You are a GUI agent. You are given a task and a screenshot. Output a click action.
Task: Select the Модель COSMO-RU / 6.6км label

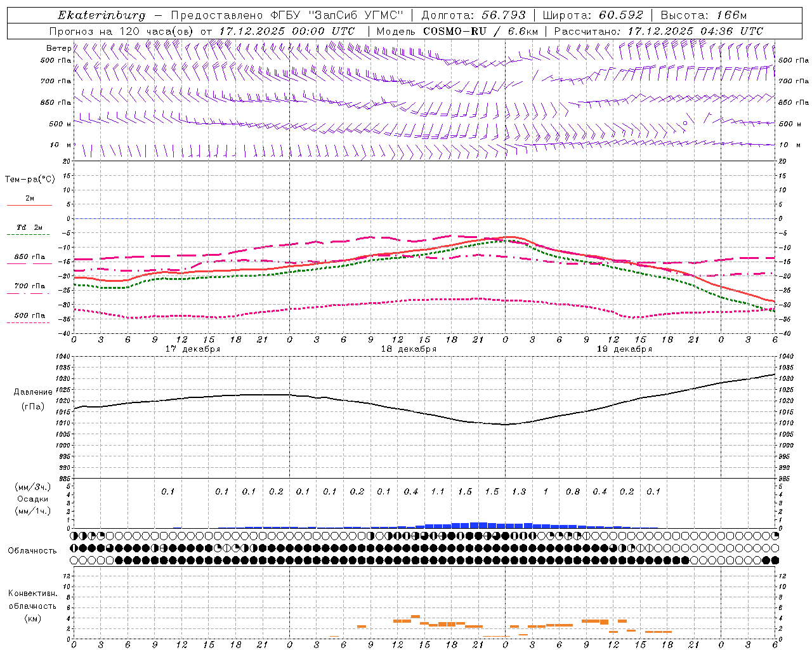point(457,31)
